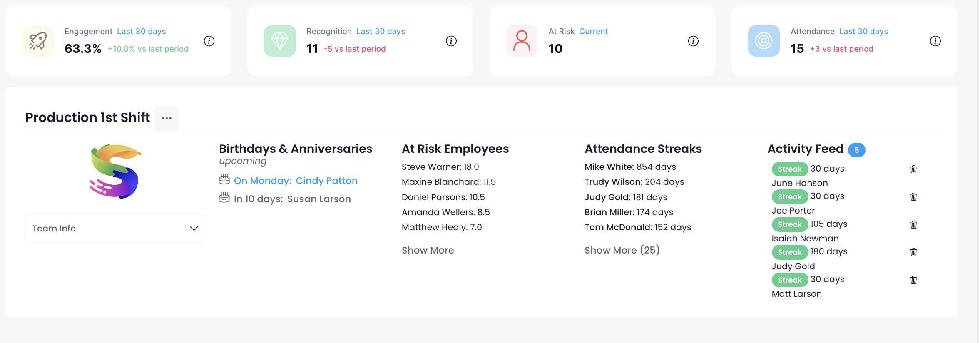Click the Activity Feed count badge
Screen dimensions: 980x343
[856, 150]
